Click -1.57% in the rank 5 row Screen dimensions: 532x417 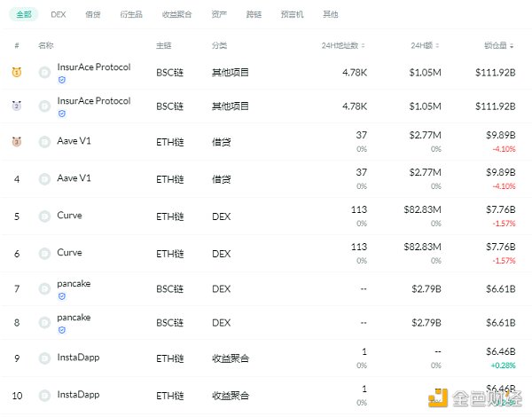[x=505, y=224]
